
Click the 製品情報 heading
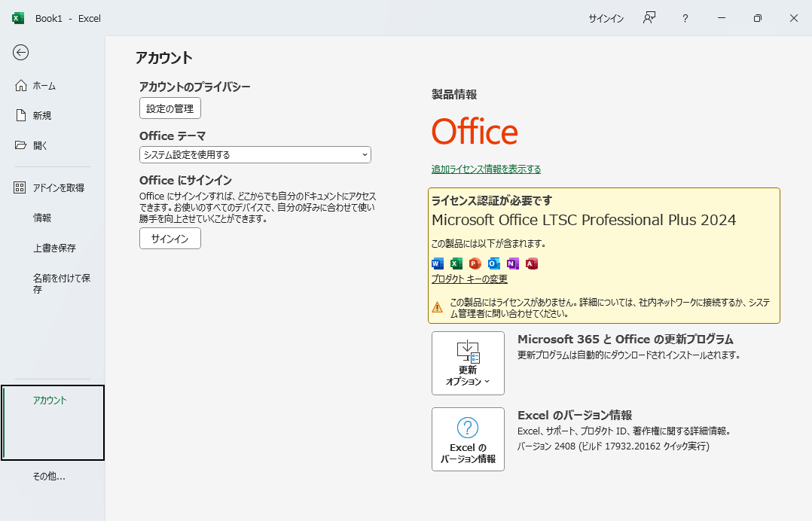pos(454,94)
